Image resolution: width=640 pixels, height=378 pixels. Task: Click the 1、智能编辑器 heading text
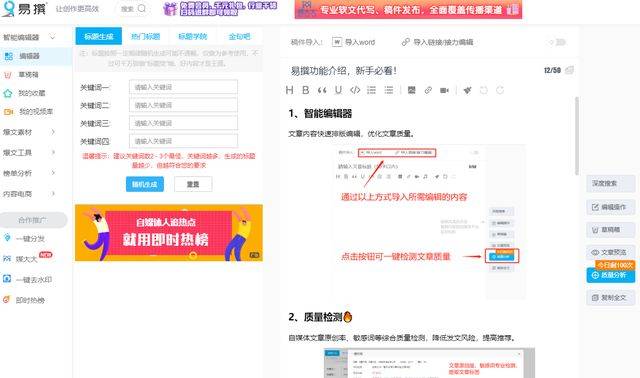pos(320,114)
